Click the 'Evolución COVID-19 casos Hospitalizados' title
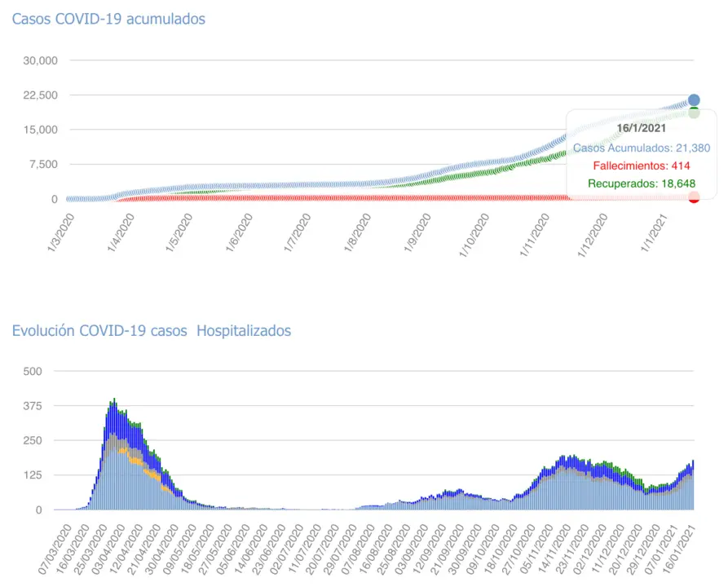 (x=151, y=330)
